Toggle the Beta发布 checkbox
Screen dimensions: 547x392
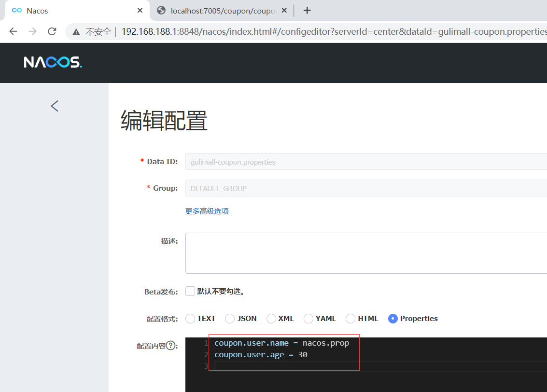[x=190, y=291]
